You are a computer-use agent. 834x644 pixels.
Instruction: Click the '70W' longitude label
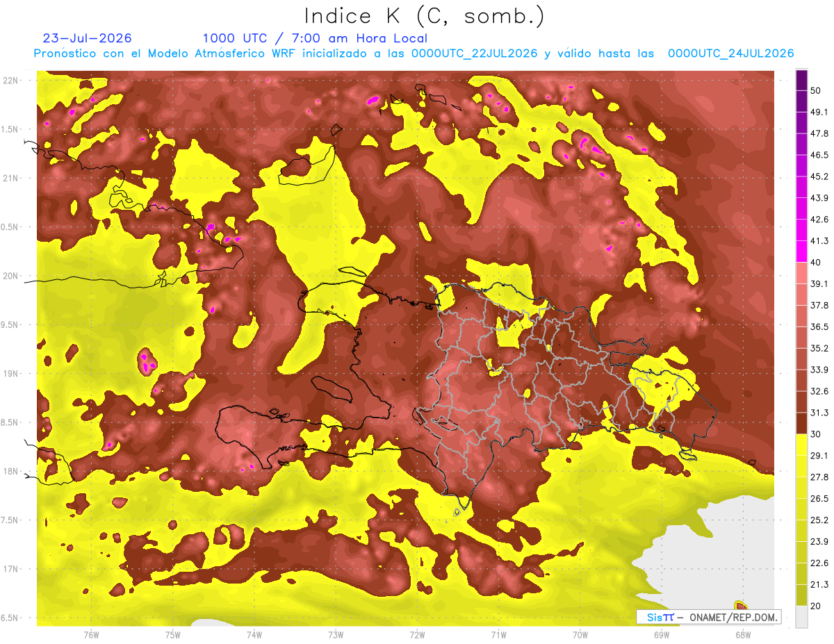580,634
